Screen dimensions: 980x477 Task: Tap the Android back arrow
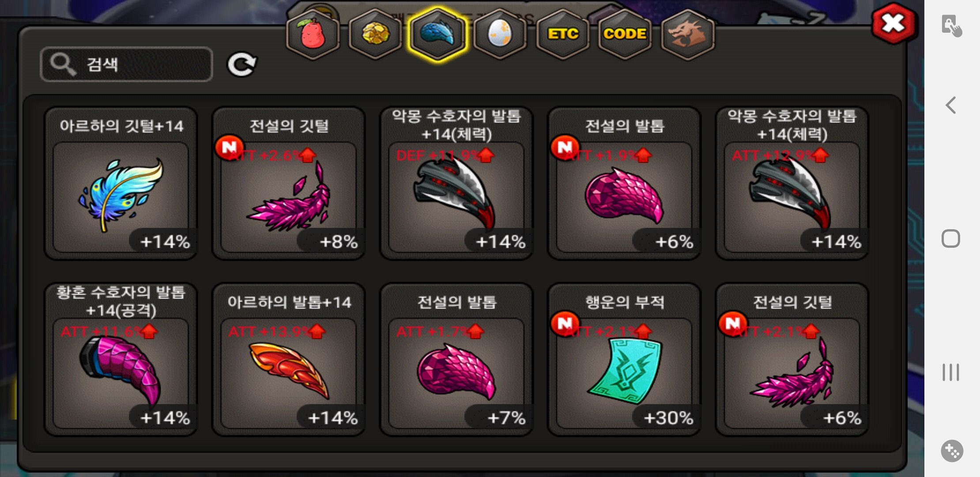951,105
